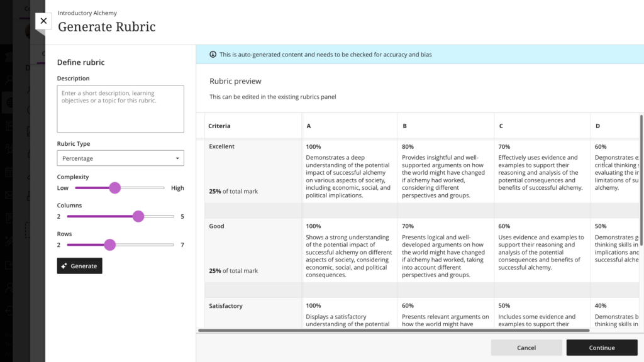Click the info icon in the auto-generated banner
This screenshot has width=644, height=362.
[213, 55]
